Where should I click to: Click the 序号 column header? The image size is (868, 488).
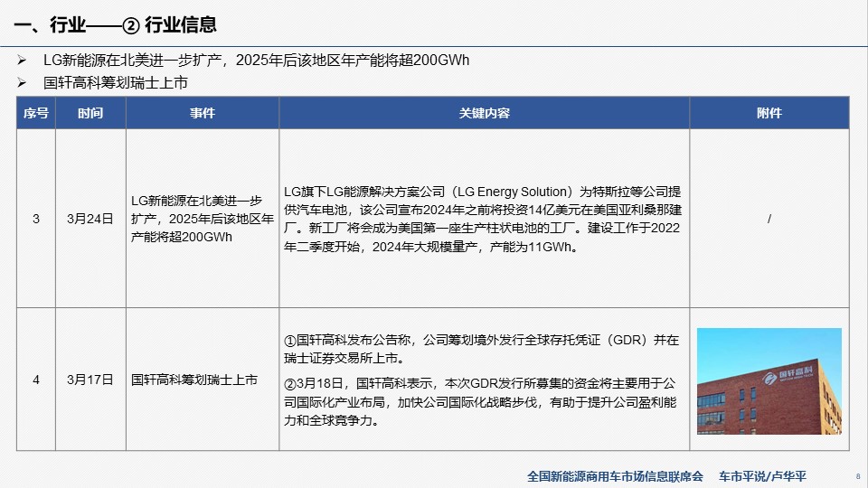36,113
